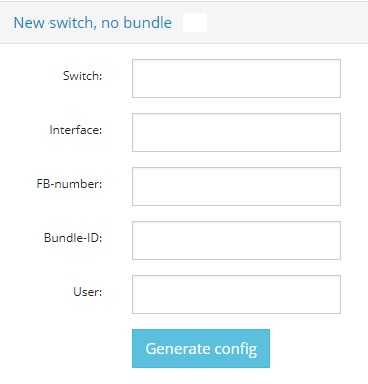Viewport: 368px width, 384px height.
Task: Click the blank header area right of the badge
Action: click(287, 23)
